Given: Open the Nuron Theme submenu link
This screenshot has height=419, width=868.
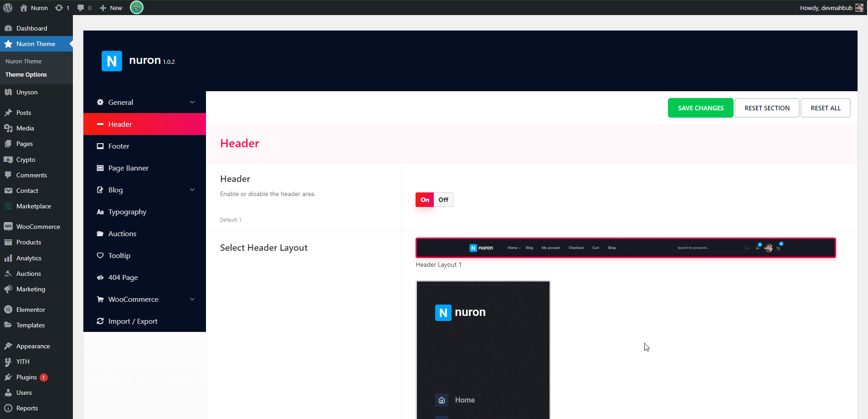Looking at the screenshot, I should (x=23, y=61).
